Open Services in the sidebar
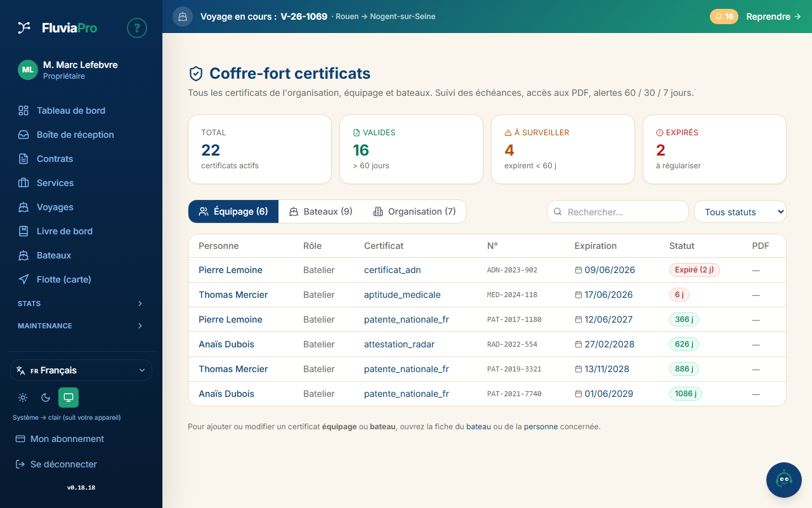The image size is (812, 508). 81,183
